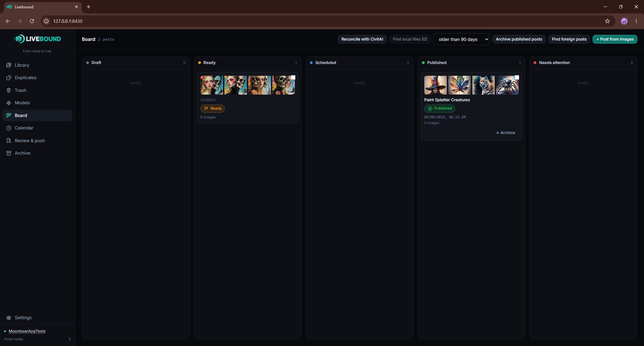This screenshot has height=346, width=644.
Task: Open the Archive box icon in sidebar
Action: coord(9,153)
